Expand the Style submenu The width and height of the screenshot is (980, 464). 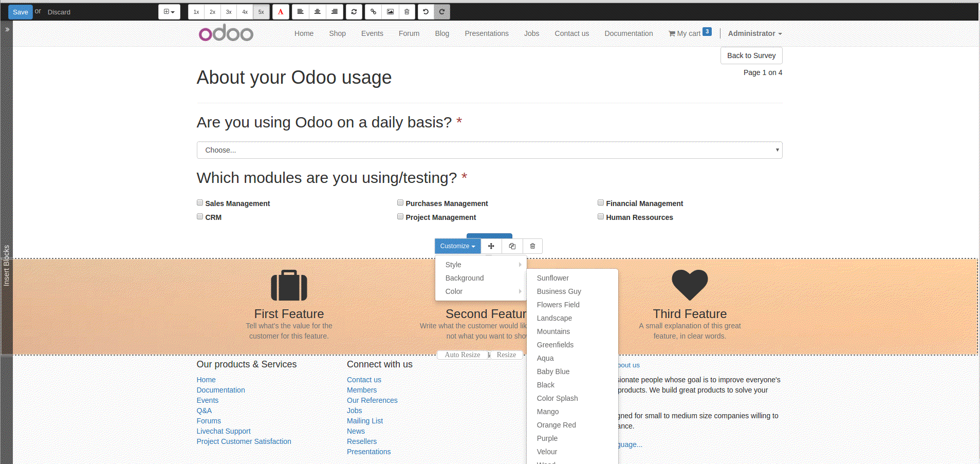[481, 265]
